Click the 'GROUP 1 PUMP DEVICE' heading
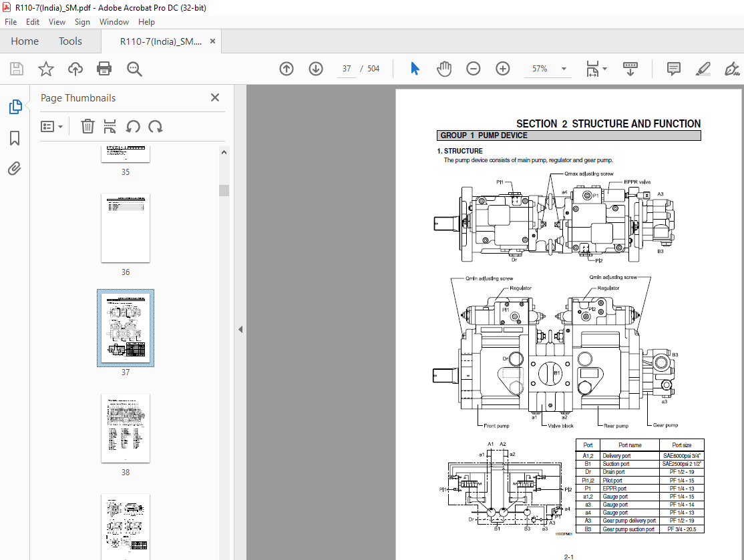744x560 pixels. pyautogui.click(x=484, y=135)
